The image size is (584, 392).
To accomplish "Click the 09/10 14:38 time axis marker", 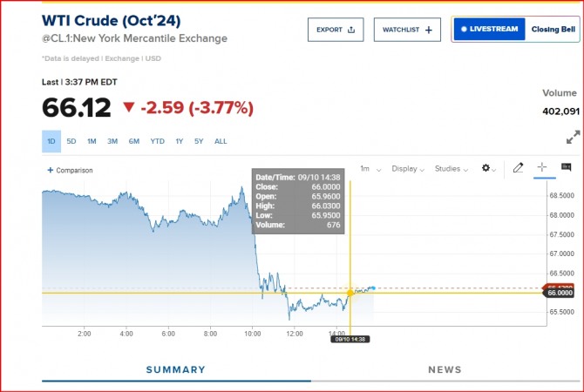I will coord(350,339).
